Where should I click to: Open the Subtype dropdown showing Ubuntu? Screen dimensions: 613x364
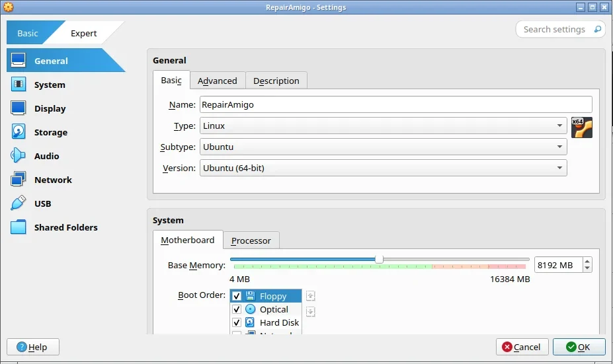383,147
